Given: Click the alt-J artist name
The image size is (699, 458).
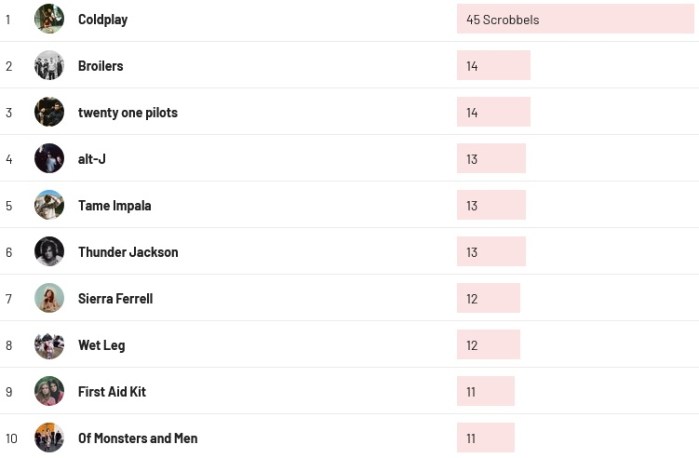Looking at the screenshot, I should point(92,159).
